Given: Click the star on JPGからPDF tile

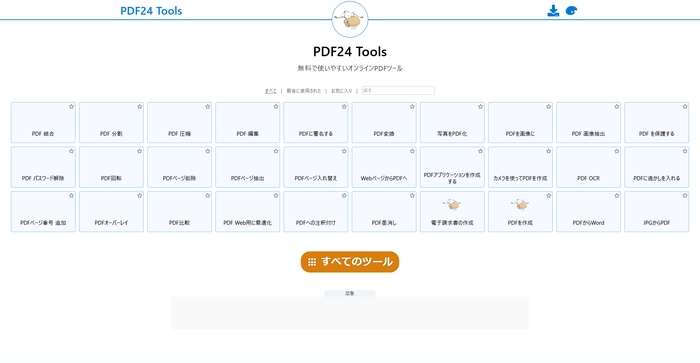Looking at the screenshot, I should pos(685,196).
